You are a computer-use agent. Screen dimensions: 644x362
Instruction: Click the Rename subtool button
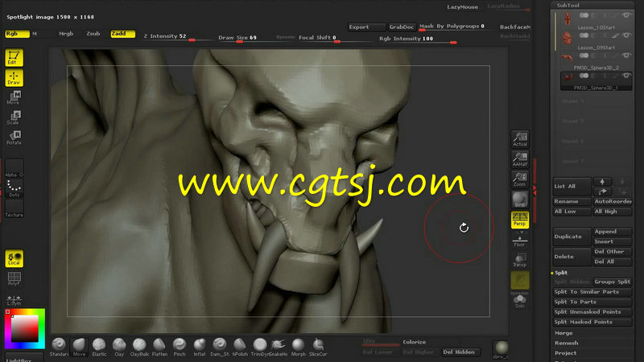point(572,202)
